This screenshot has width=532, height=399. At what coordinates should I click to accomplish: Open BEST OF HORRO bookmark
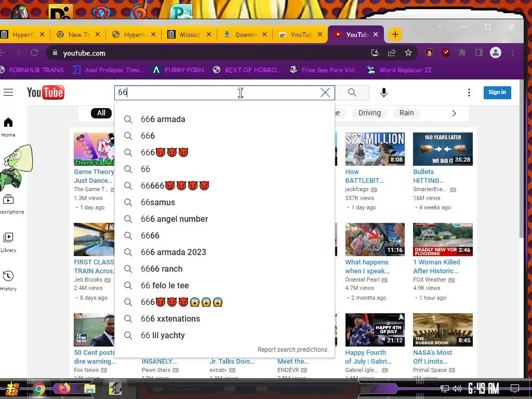tap(247, 70)
